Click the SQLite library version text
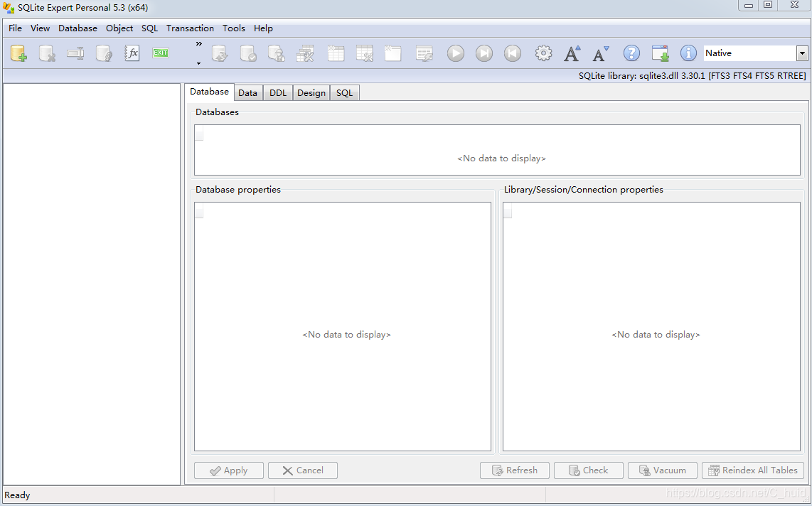This screenshot has width=812, height=506. (x=693, y=76)
